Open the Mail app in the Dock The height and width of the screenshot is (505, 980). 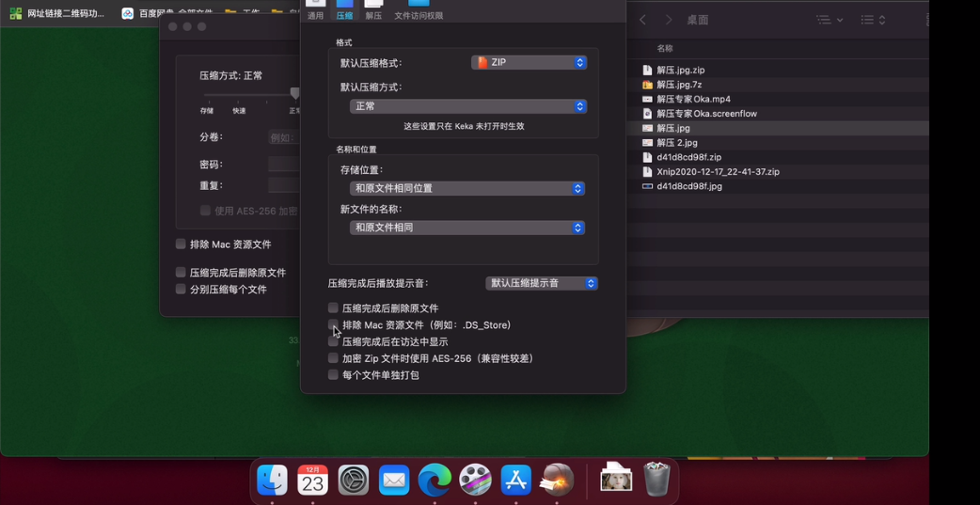tap(394, 480)
